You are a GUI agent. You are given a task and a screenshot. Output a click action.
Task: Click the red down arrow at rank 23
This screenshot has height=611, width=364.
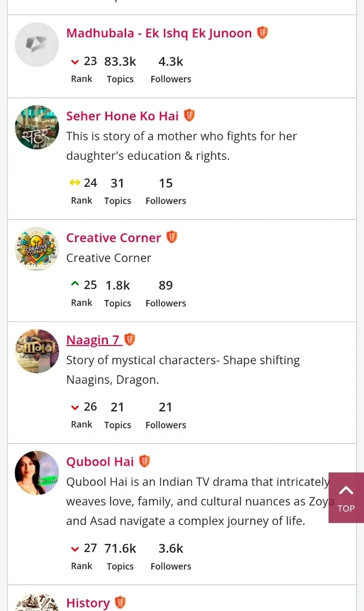tap(75, 62)
